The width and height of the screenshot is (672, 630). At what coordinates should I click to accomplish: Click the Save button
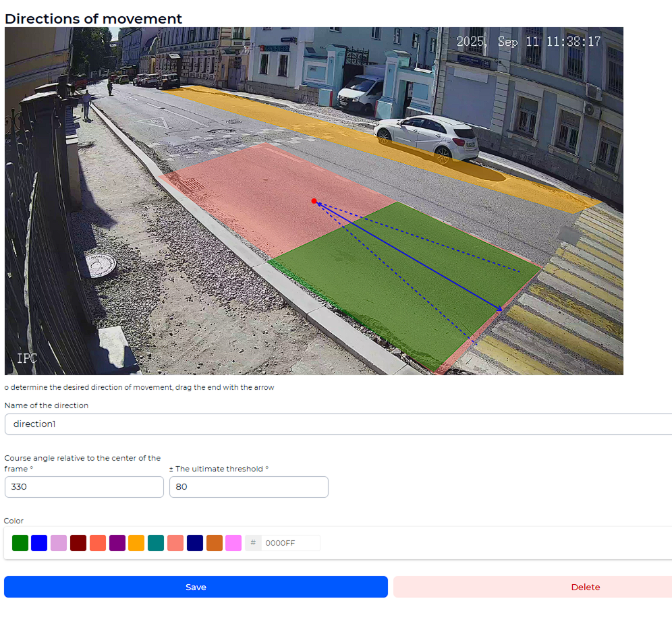[196, 587]
